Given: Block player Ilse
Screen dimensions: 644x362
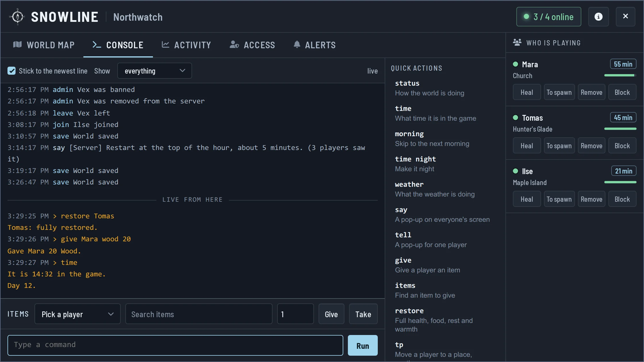Looking at the screenshot, I should click(622, 199).
